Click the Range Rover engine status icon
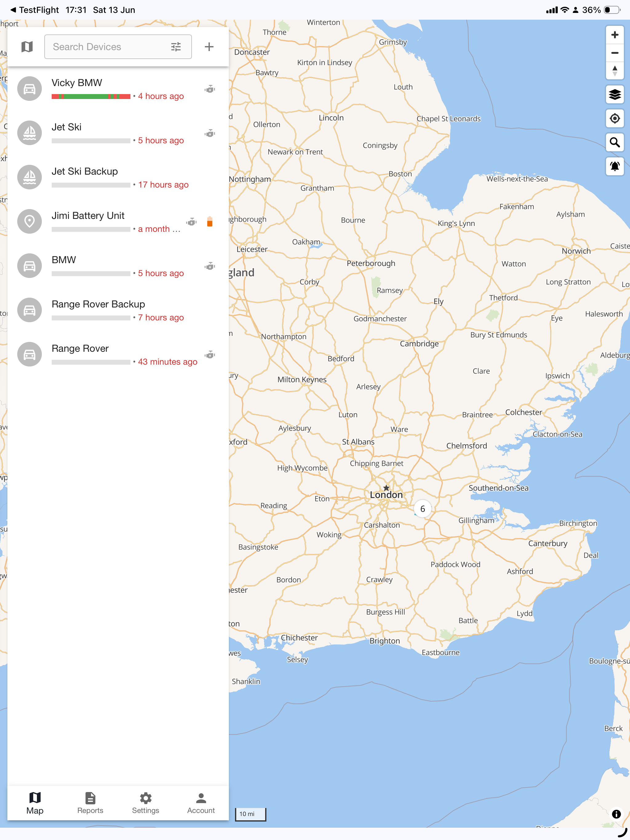630x840 pixels. (210, 355)
